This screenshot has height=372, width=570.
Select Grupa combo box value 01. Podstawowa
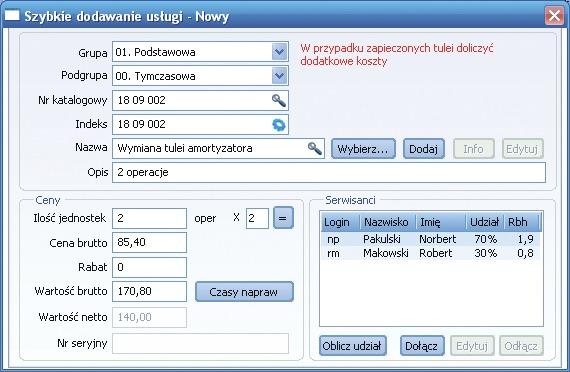200,52
